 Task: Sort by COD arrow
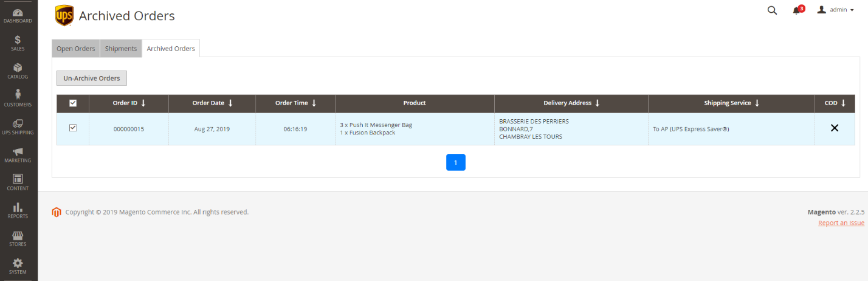pyautogui.click(x=843, y=103)
